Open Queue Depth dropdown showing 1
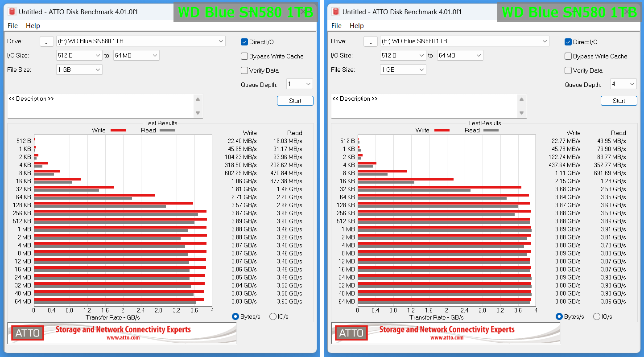This screenshot has height=357, width=644. point(300,84)
